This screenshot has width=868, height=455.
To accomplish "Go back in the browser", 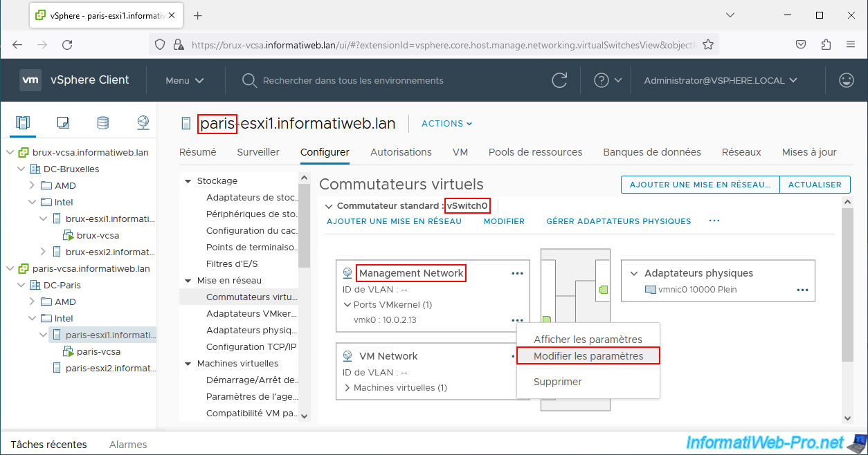I will [17, 44].
